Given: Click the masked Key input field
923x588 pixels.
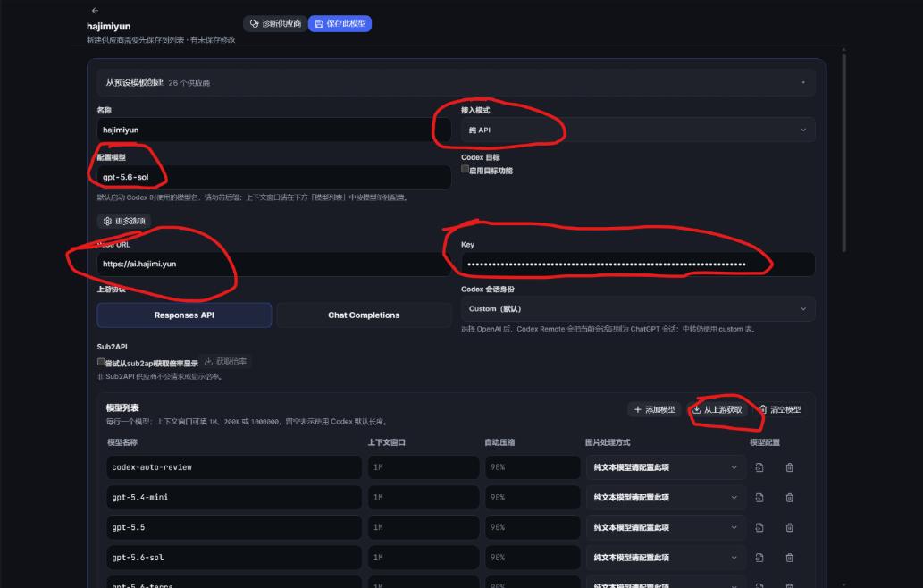Looking at the screenshot, I should (638, 265).
